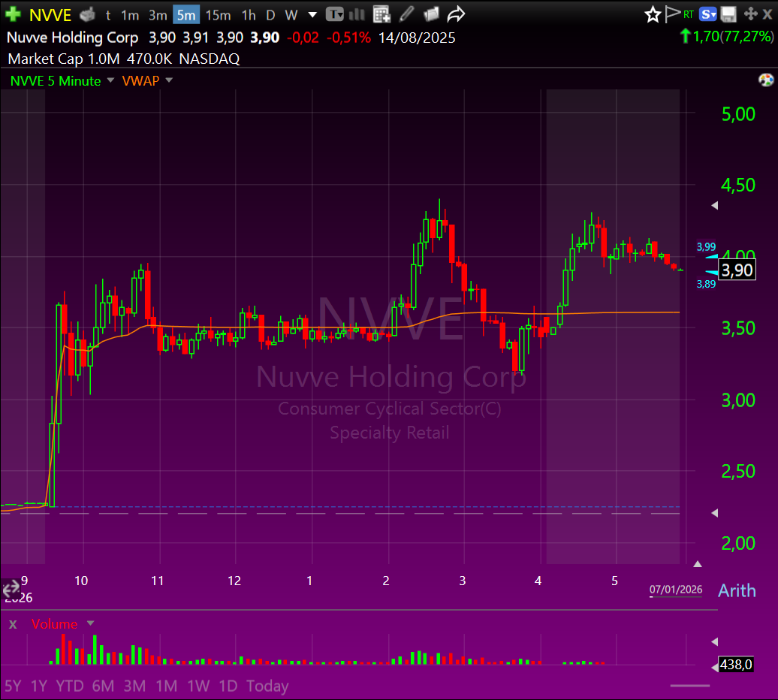
Task: Click the color palette icon
Action: tap(766, 80)
